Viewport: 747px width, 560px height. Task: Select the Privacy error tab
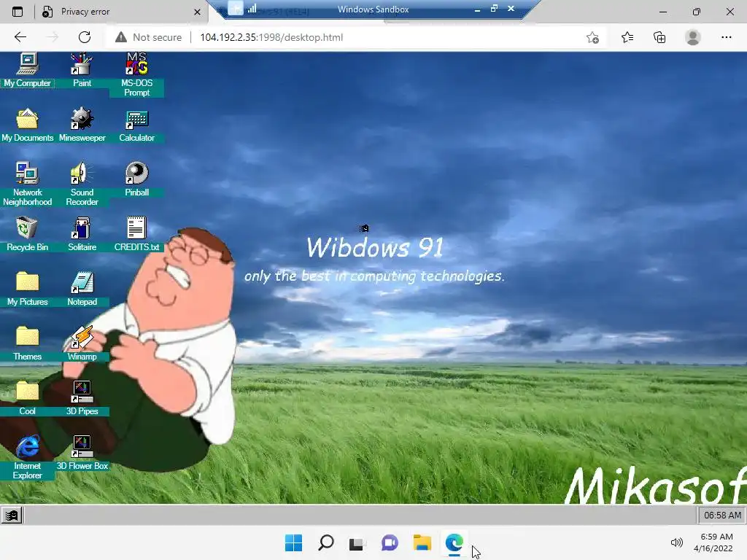[119, 12]
